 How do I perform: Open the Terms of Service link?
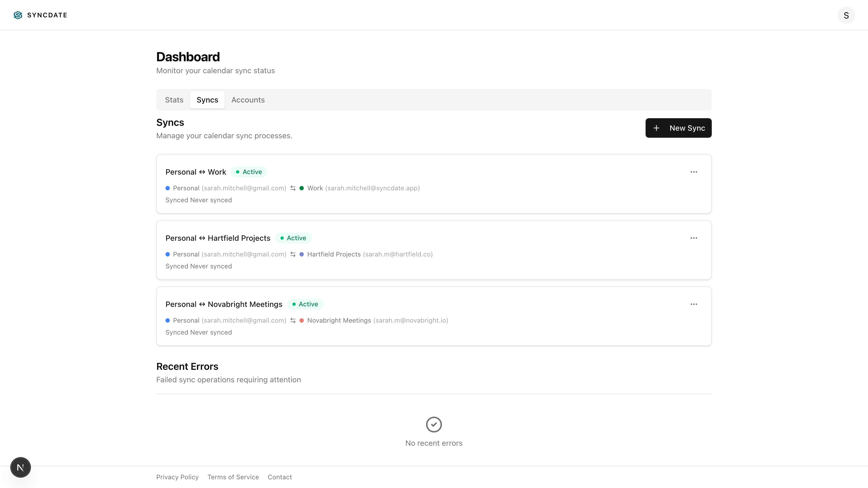(x=233, y=477)
